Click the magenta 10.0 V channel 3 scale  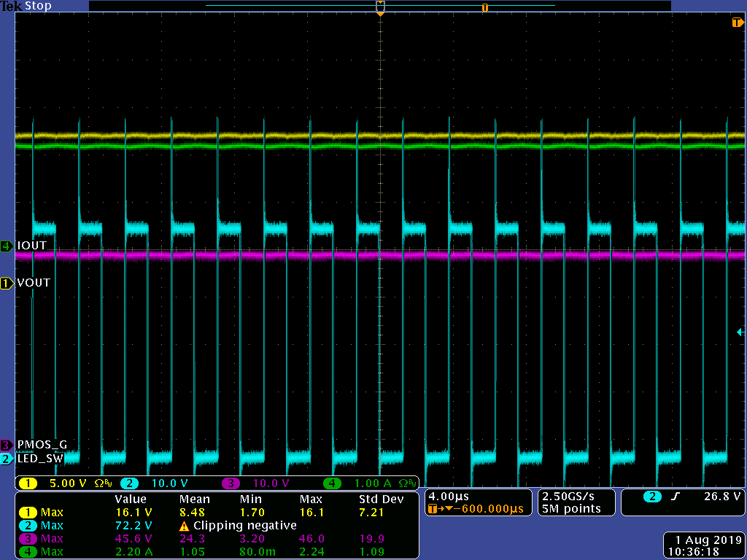click(x=271, y=483)
